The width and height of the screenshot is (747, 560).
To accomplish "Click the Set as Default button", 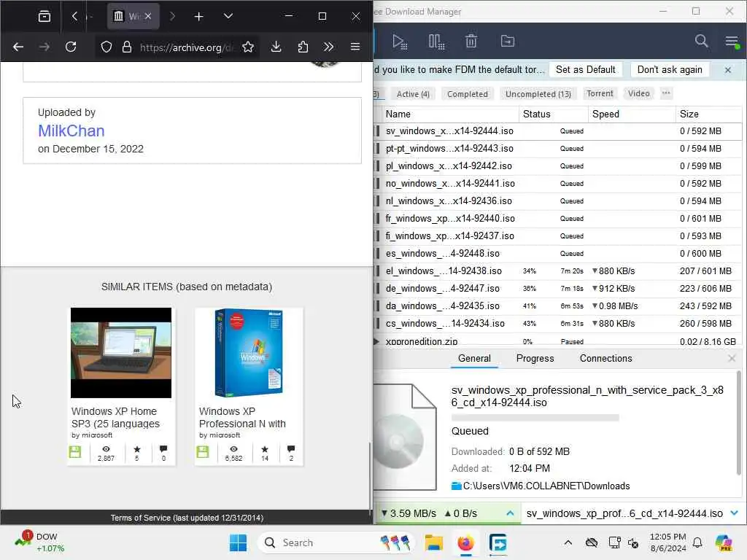I will click(586, 69).
